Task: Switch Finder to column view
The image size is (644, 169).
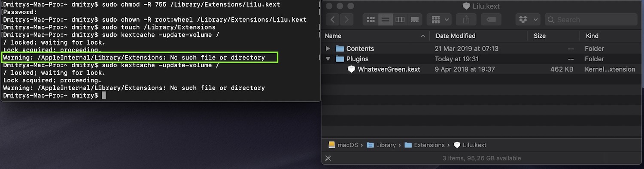Action: pyautogui.click(x=400, y=20)
